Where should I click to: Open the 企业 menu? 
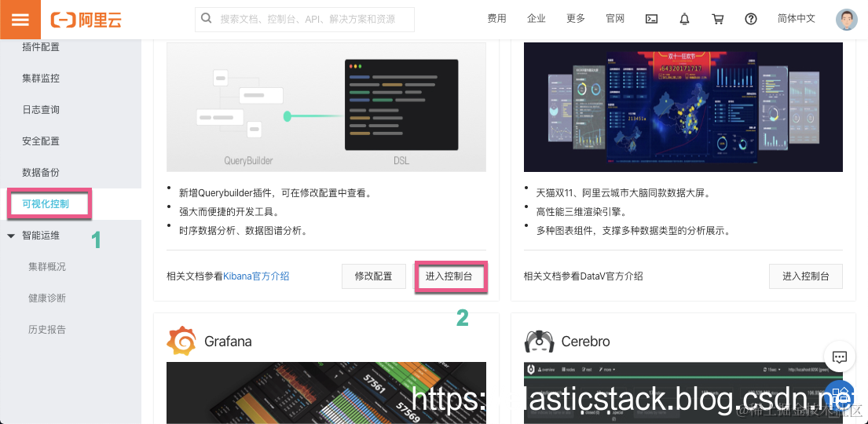point(537,19)
